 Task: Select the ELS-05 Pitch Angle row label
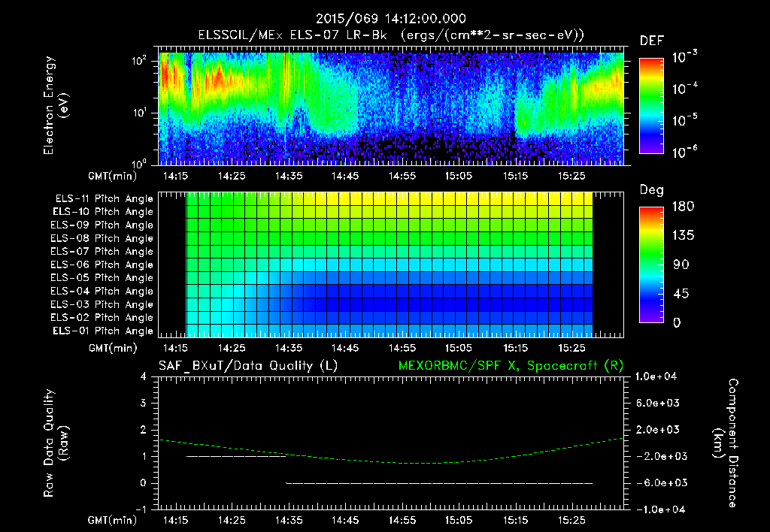click(x=102, y=278)
